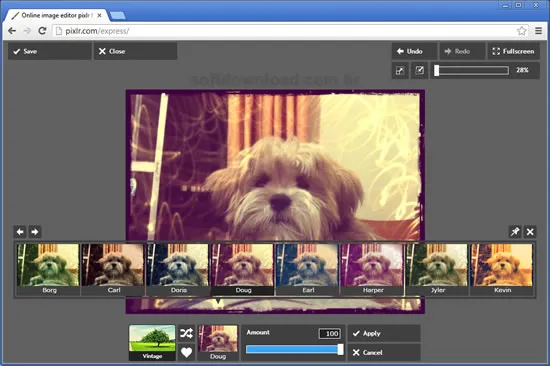Click the Amount value field
This screenshot has width=550, height=366.
tap(329, 333)
